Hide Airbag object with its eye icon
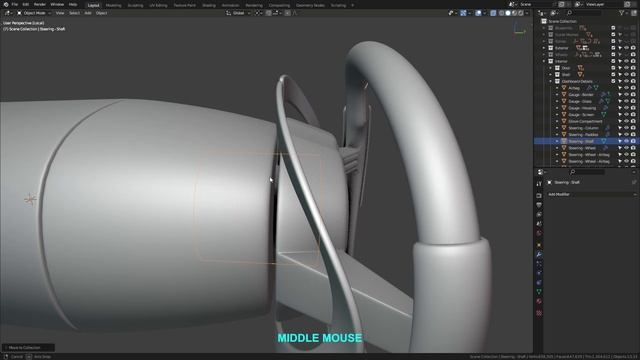 click(x=627, y=88)
